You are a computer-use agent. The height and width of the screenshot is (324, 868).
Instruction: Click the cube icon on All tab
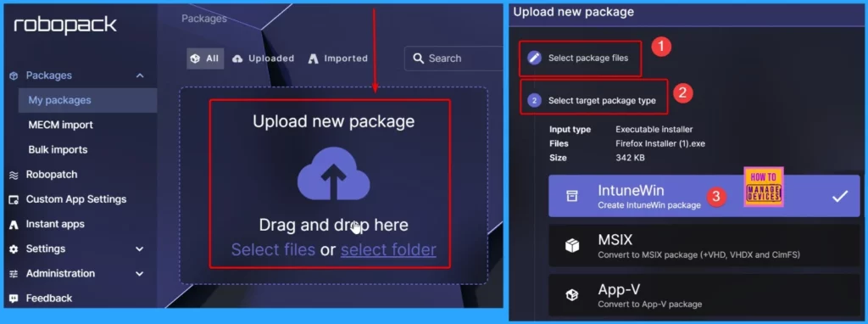[195, 59]
